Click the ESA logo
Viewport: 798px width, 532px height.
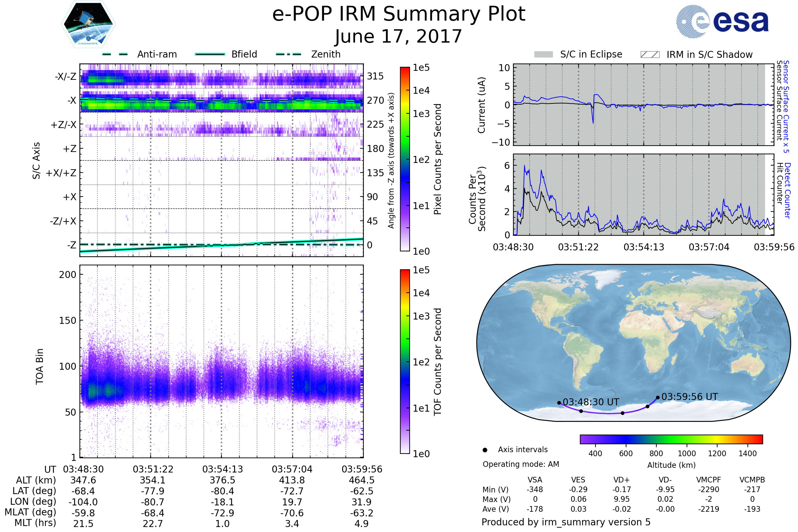[x=723, y=21]
